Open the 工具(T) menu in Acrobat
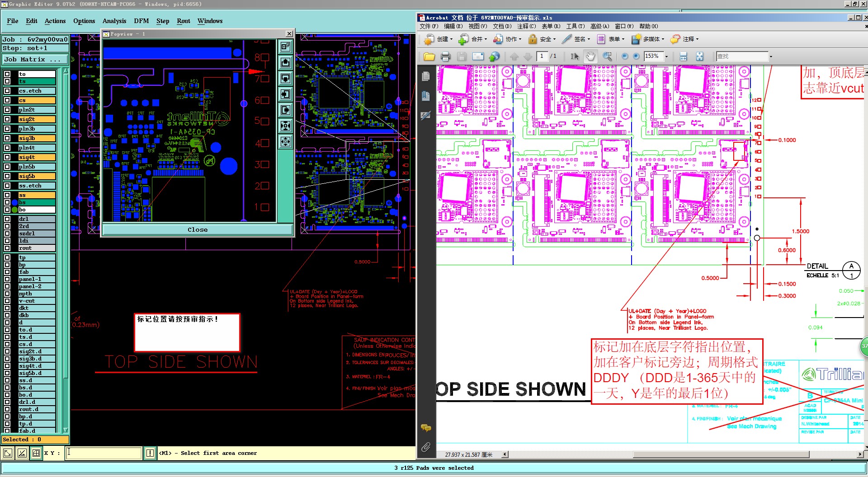Screen dimensions: 868x477 click(576, 27)
